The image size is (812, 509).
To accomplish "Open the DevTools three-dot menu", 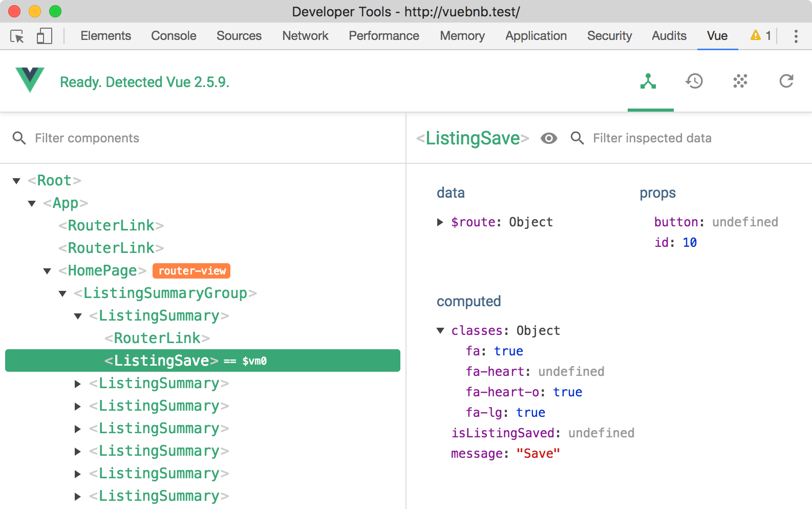I will pos(796,36).
